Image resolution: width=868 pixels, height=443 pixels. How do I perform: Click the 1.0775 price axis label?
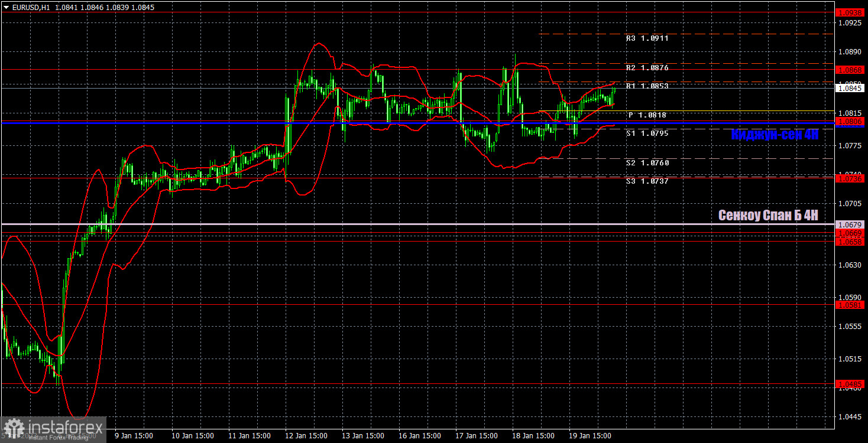click(851, 145)
